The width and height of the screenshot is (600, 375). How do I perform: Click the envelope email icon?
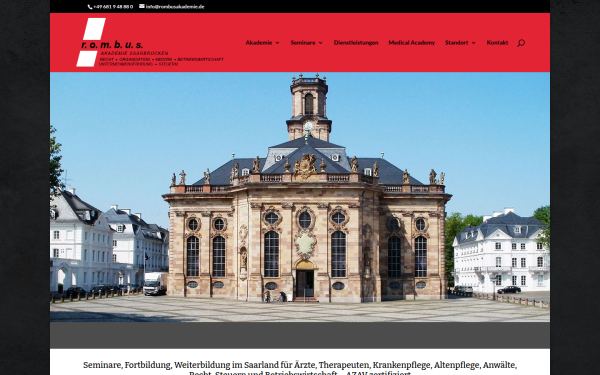point(142,6)
